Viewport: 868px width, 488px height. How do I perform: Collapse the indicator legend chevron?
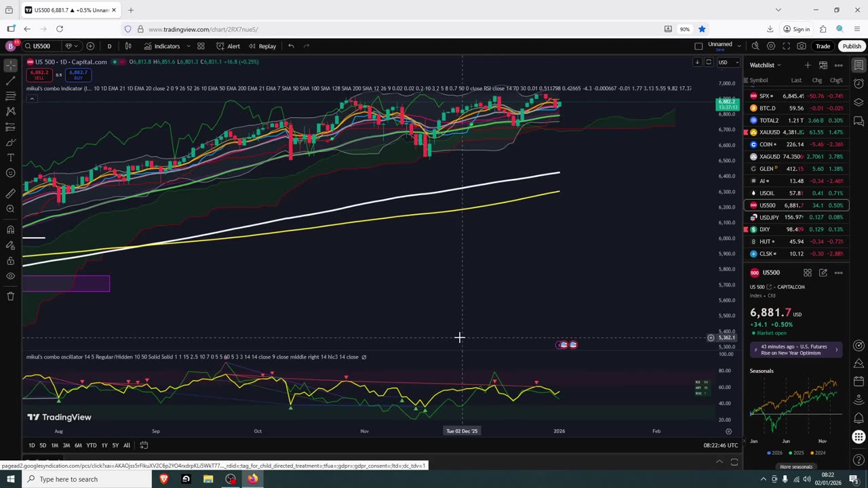(x=31, y=99)
